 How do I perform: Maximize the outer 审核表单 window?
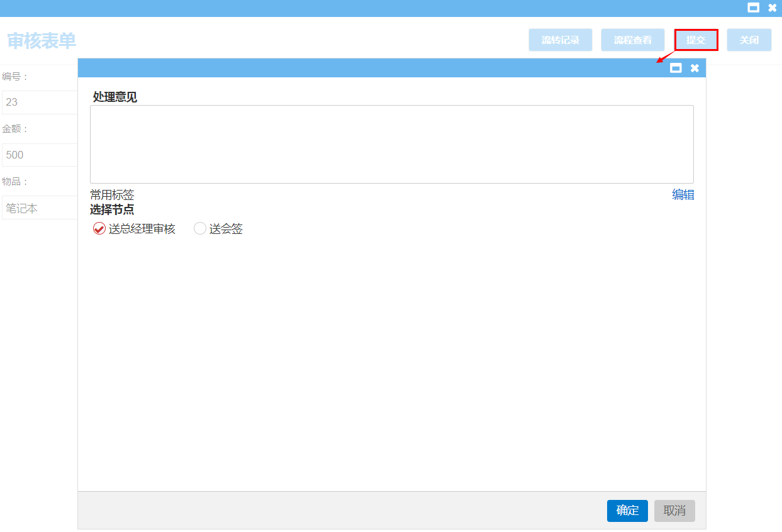[753, 8]
